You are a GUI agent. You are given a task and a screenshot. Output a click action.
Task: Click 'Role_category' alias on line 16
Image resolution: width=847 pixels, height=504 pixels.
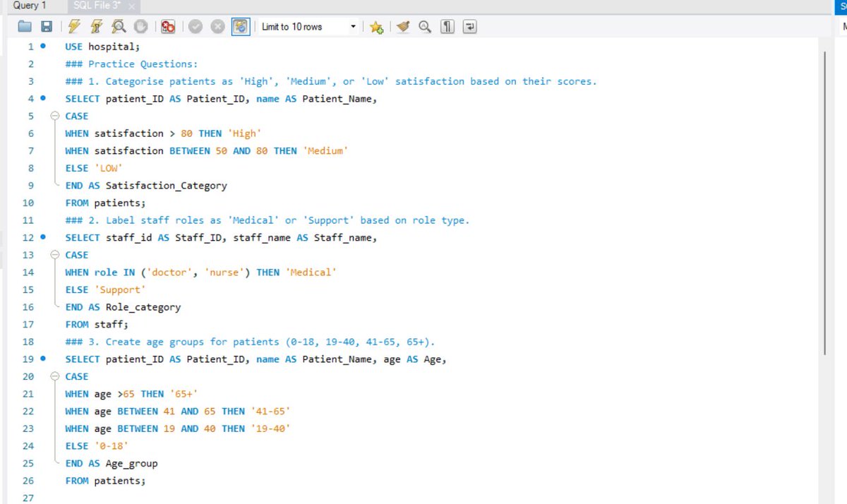(x=143, y=308)
